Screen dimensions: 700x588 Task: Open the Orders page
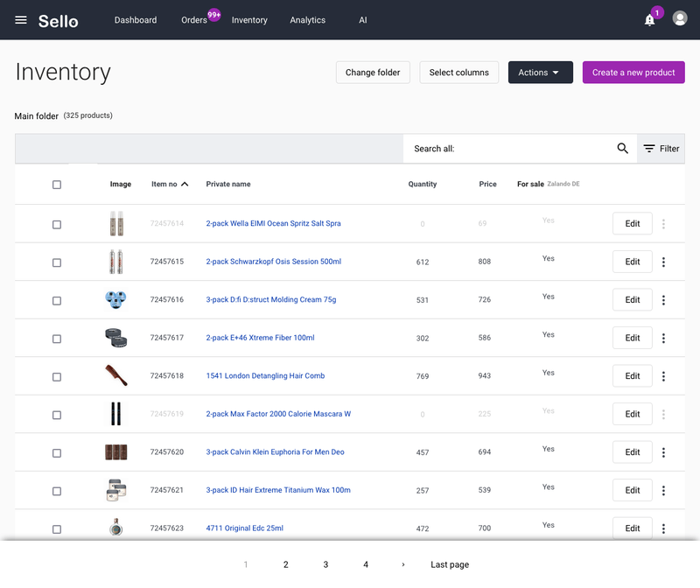192,20
